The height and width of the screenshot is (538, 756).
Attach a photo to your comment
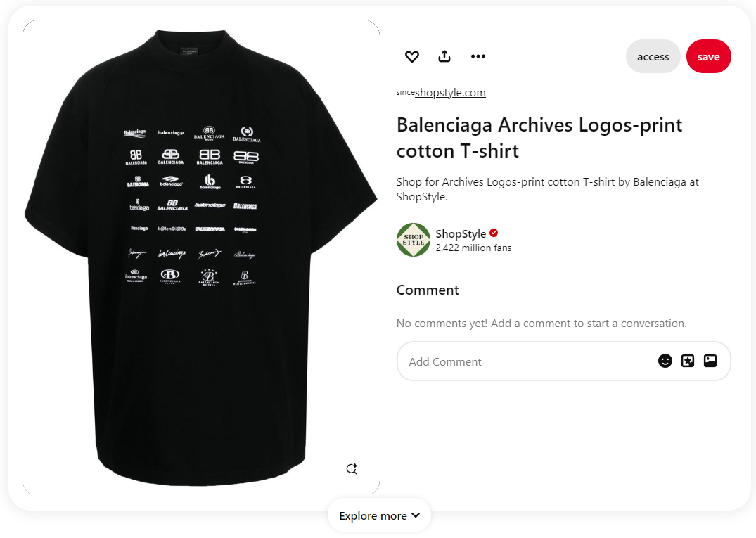[710, 360]
